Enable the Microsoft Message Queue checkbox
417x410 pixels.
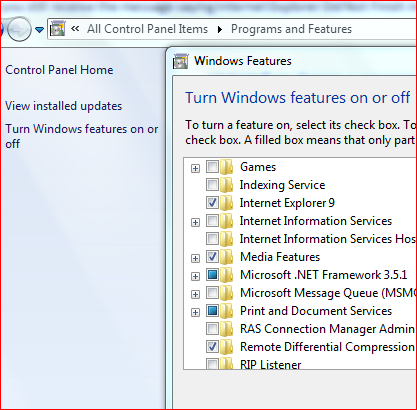(x=212, y=292)
